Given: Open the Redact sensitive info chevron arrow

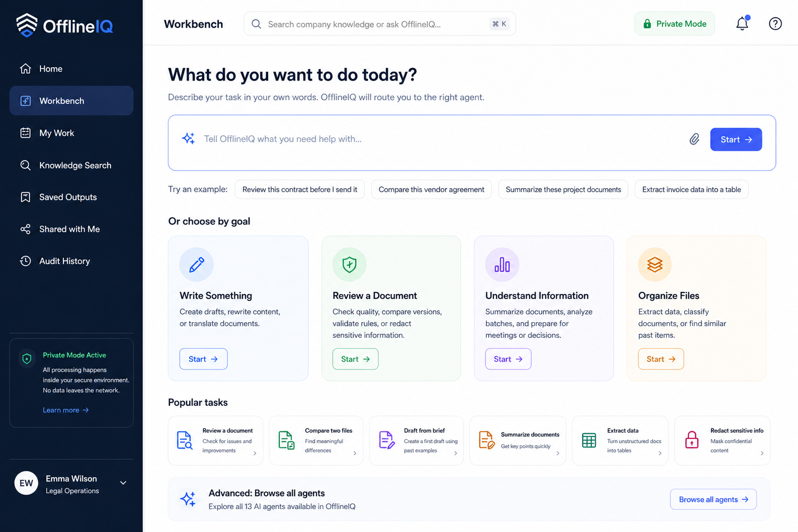Looking at the screenshot, I should click(x=762, y=453).
